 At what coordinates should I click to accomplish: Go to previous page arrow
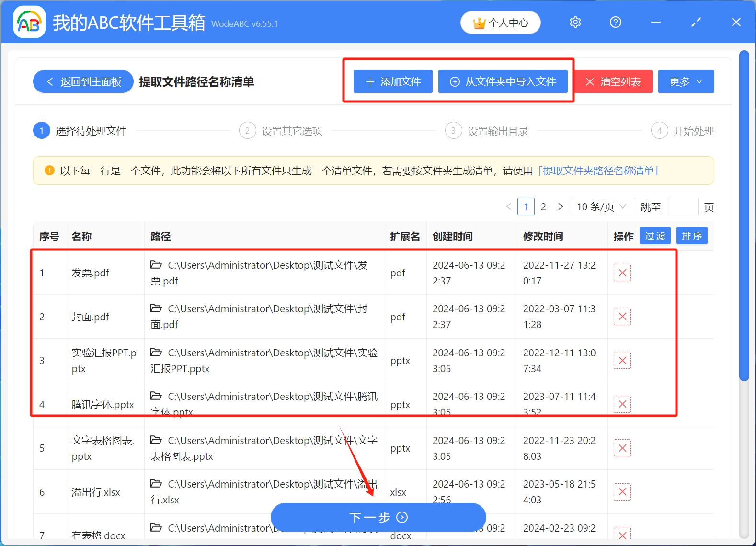pos(509,206)
